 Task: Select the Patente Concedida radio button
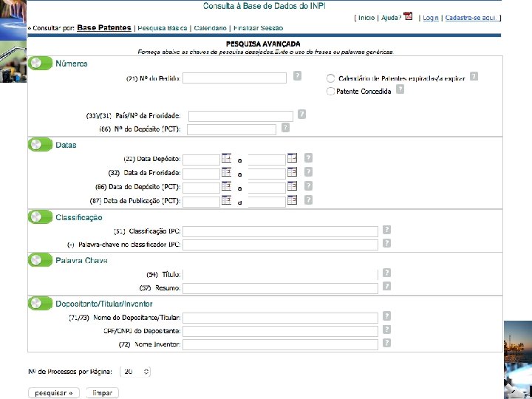[330, 92]
